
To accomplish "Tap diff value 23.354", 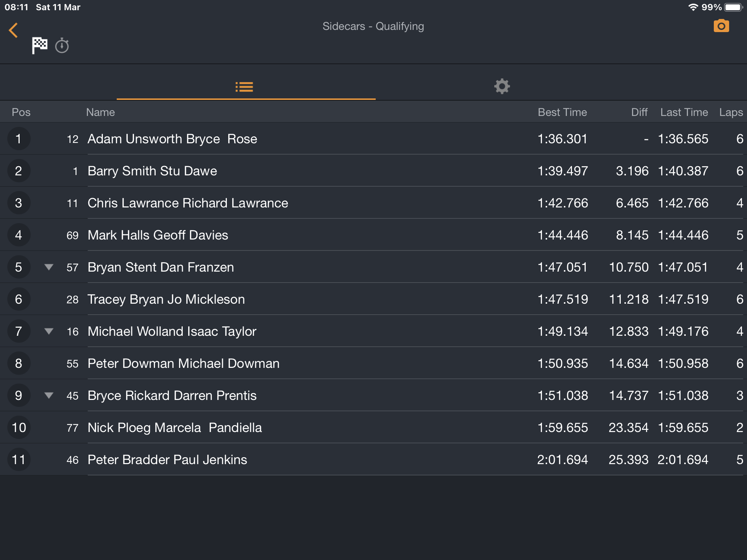I will pos(628,428).
